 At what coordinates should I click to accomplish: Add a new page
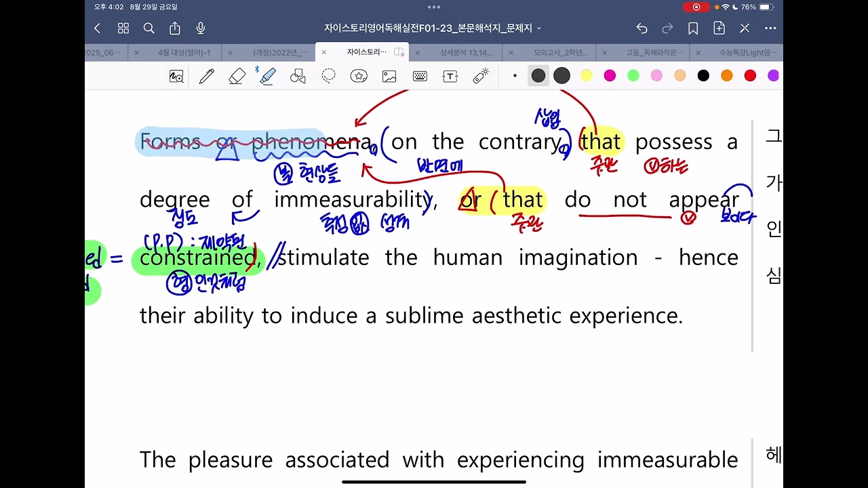pos(719,28)
